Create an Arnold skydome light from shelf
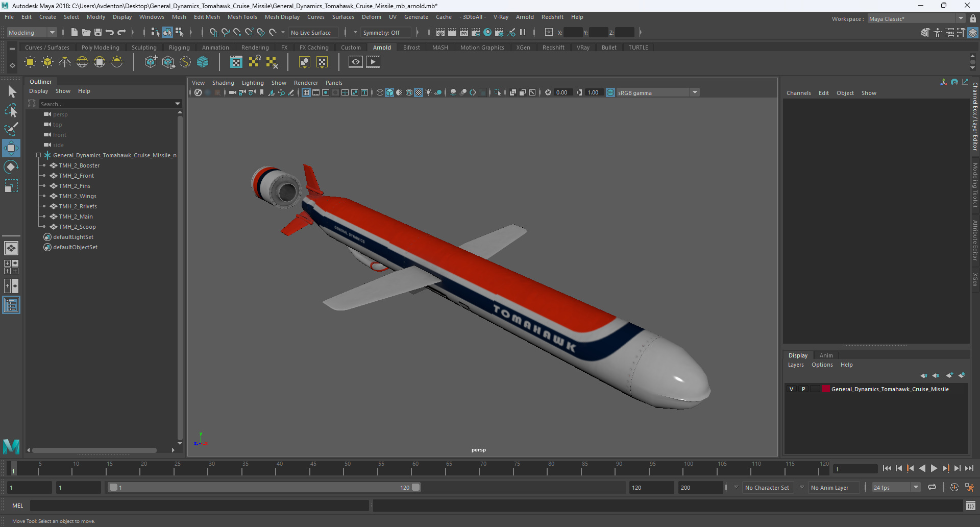 click(x=82, y=62)
